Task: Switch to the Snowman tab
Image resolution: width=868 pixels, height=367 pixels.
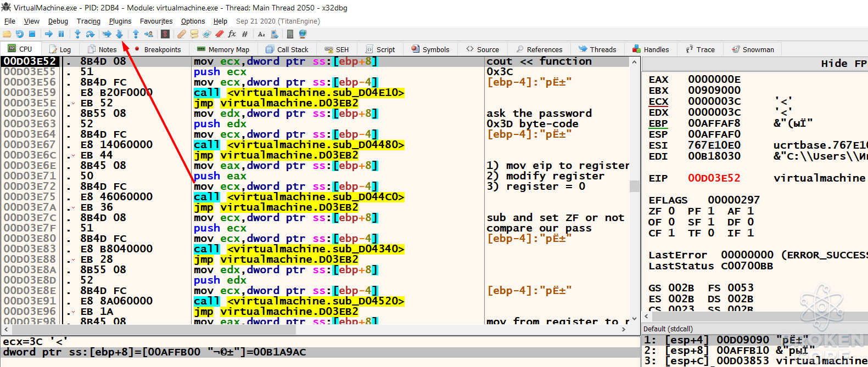Action: click(x=753, y=49)
